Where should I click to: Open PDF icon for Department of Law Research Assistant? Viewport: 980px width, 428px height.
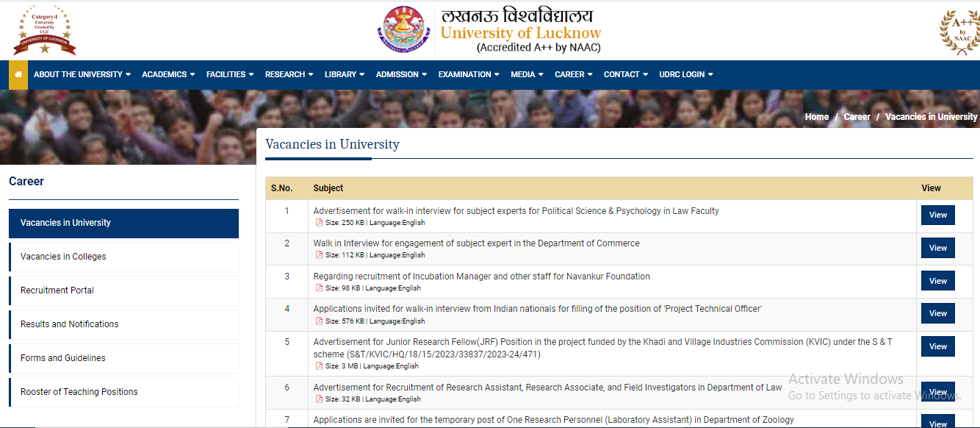[320, 399]
